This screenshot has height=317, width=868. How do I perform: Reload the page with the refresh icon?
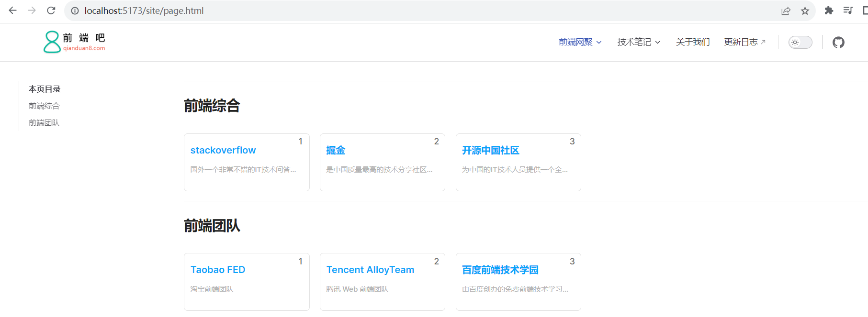click(x=51, y=11)
